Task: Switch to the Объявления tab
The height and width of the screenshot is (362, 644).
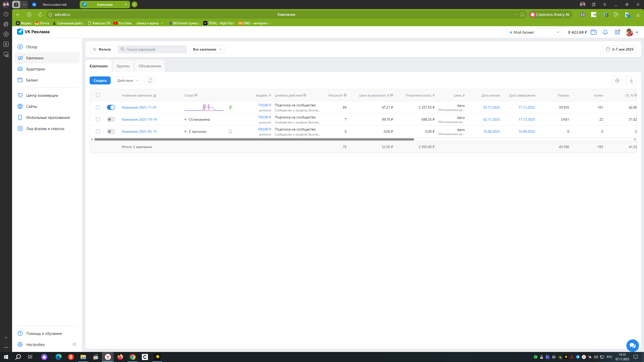Action: click(150, 66)
